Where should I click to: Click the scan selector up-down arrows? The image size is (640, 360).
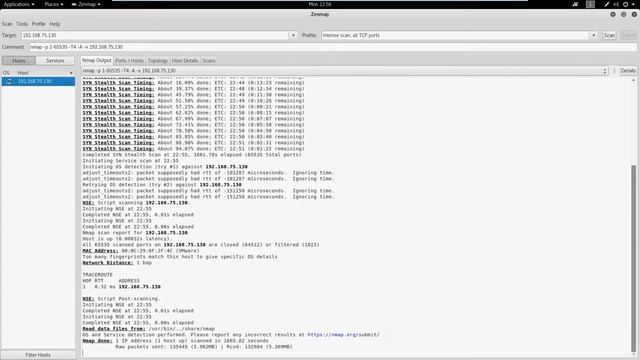(605, 71)
